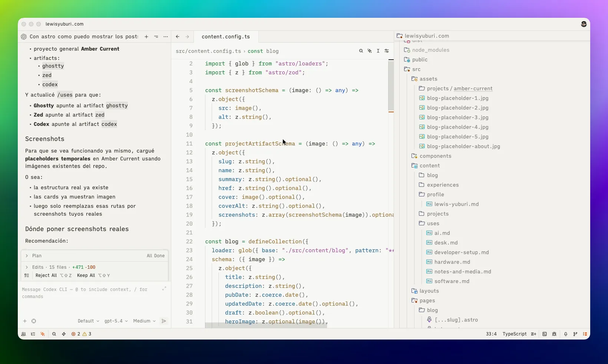Open the agent thread options ellipsis menu
This screenshot has height=364, width=608.
tap(166, 37)
